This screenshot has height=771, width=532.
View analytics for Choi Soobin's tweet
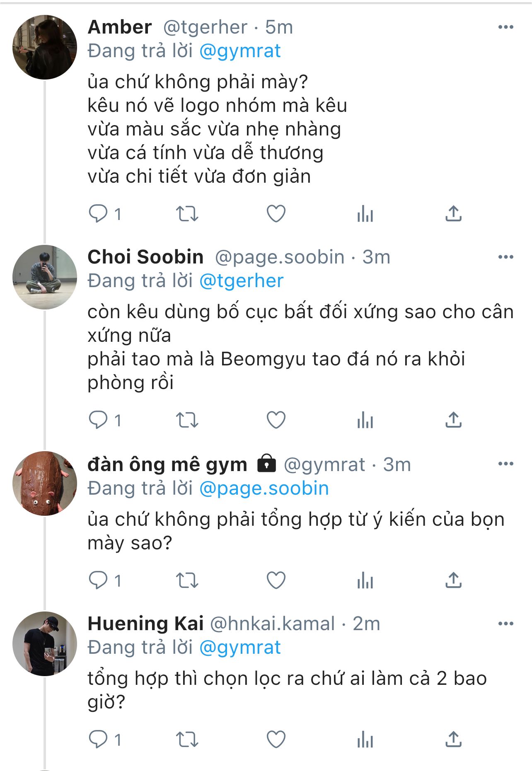point(365,420)
